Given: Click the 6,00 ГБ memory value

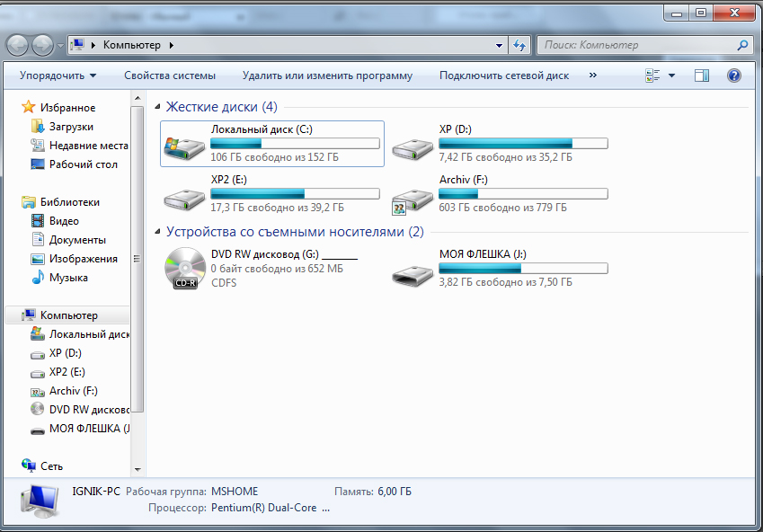Looking at the screenshot, I should (x=395, y=492).
